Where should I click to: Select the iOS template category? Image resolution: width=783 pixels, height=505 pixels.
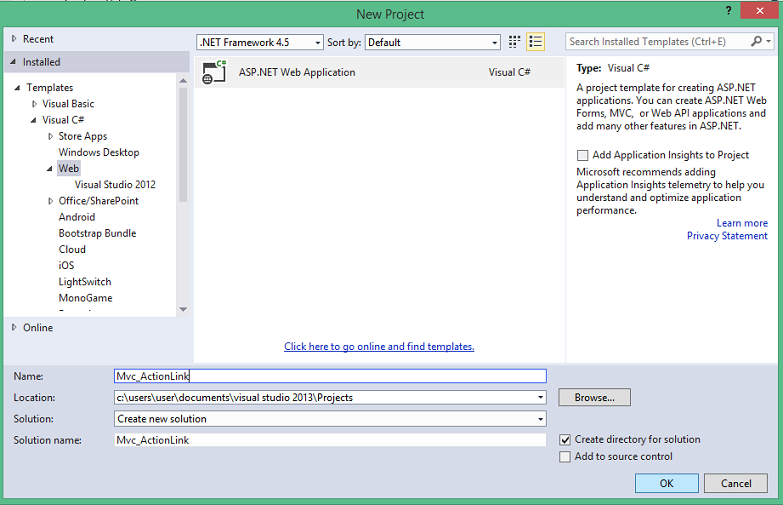[66, 265]
